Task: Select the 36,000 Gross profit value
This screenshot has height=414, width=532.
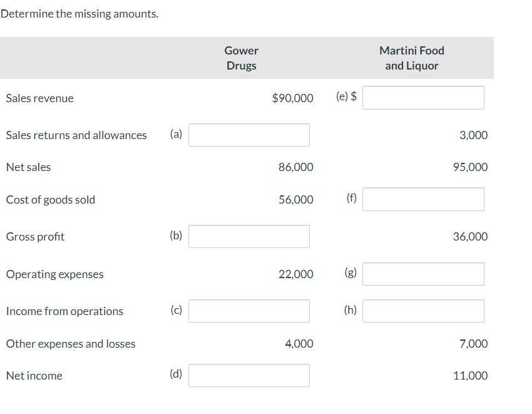Action: [x=471, y=236]
